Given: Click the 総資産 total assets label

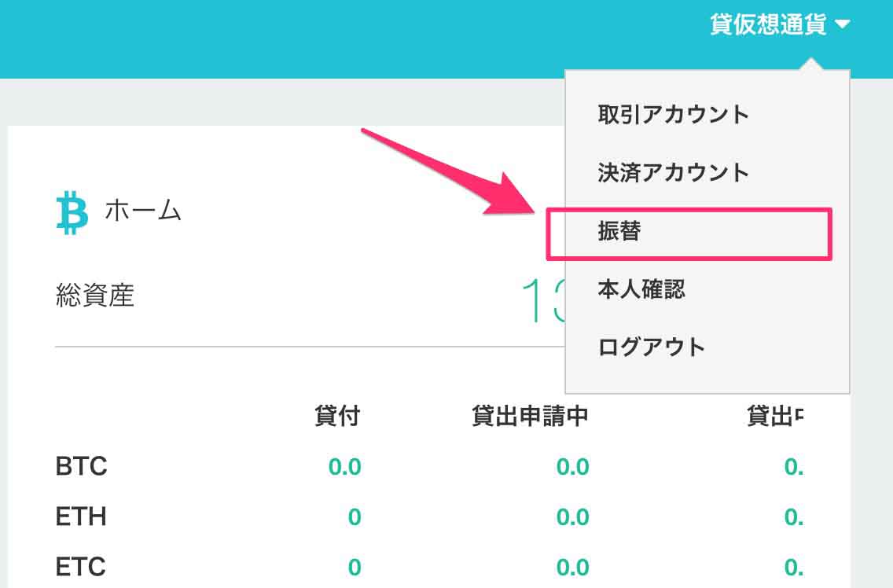Looking at the screenshot, I should [95, 296].
